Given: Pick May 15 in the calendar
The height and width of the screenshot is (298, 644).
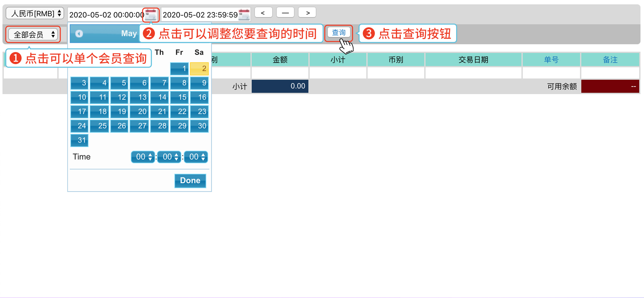Looking at the screenshot, I should tap(179, 97).
